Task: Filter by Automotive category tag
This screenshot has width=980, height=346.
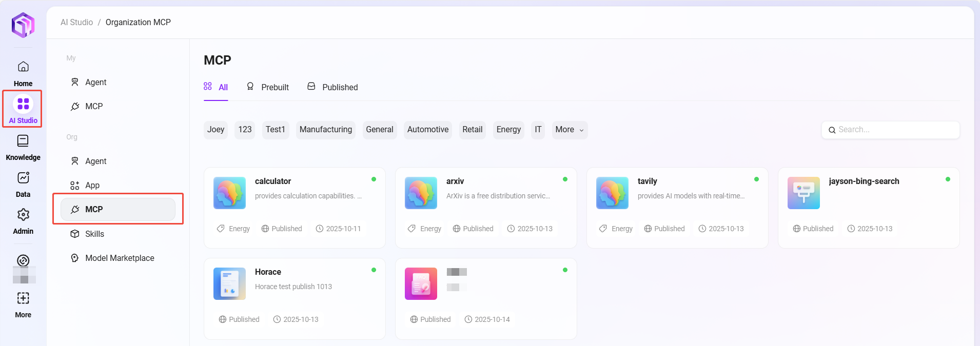Action: [x=427, y=130]
